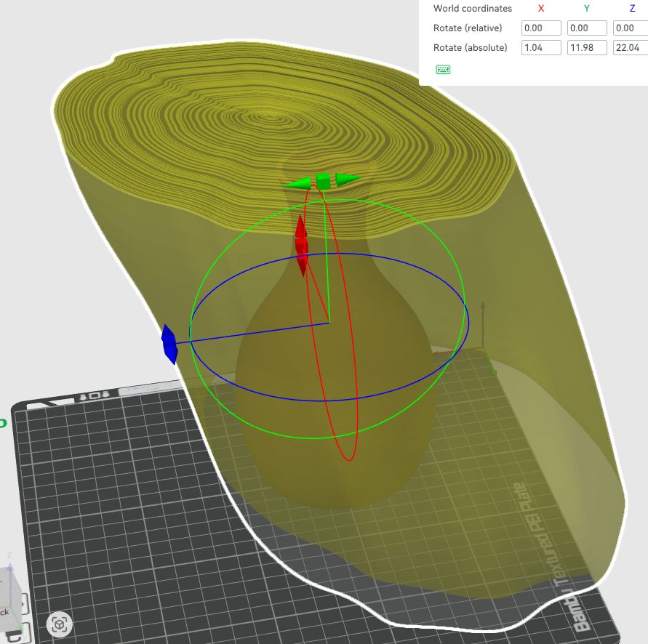
Task: Click the blue Z column header
Action: pyautogui.click(x=632, y=8)
